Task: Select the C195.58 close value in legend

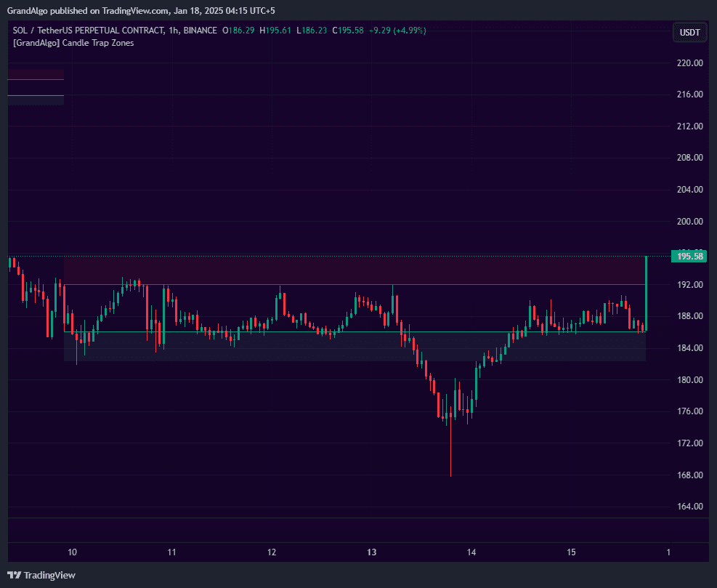Action: point(347,31)
